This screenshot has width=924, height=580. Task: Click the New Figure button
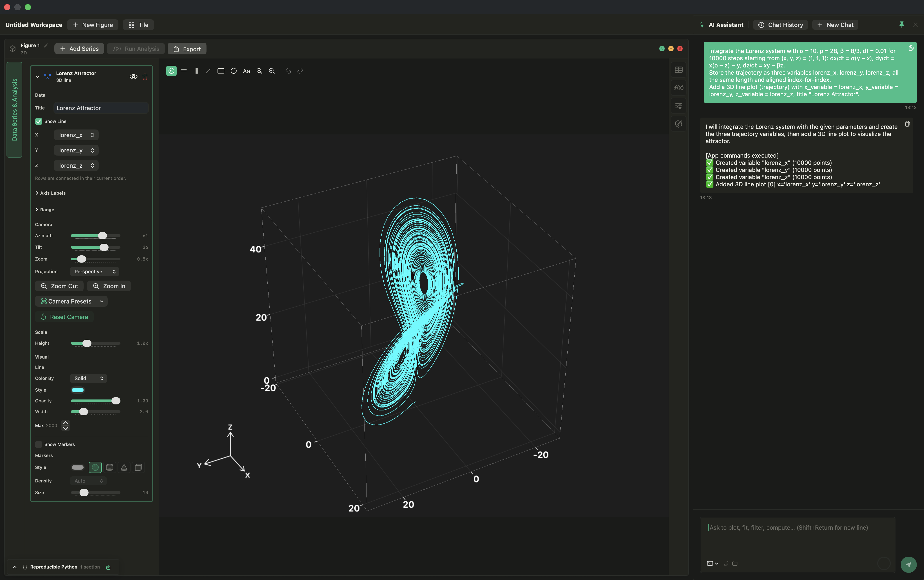[93, 25]
